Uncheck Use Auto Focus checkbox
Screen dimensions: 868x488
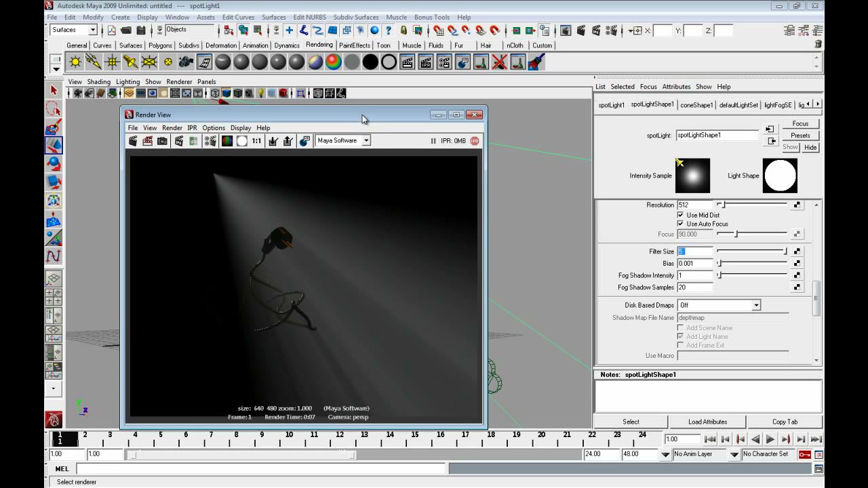[681, 224]
